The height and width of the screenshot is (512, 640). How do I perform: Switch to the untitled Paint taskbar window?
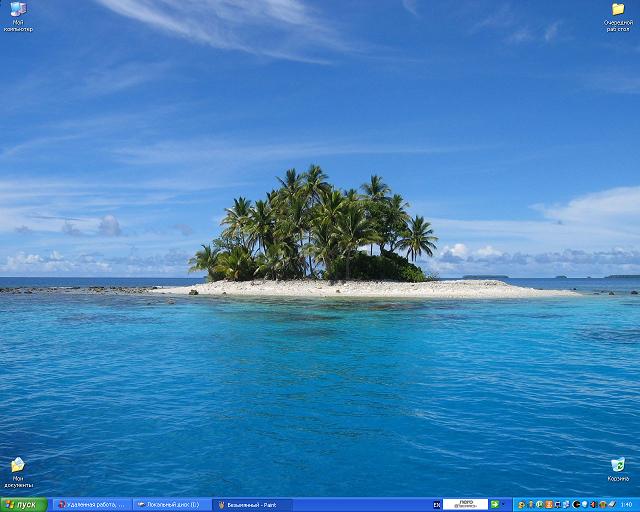tap(252, 505)
